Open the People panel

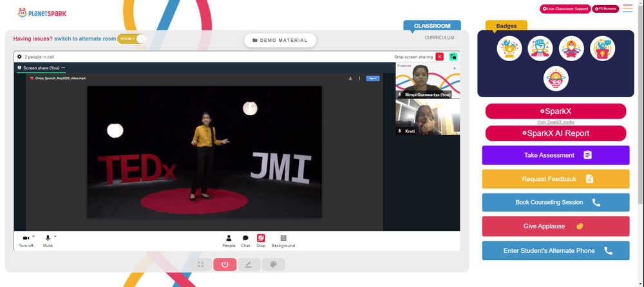(x=229, y=241)
